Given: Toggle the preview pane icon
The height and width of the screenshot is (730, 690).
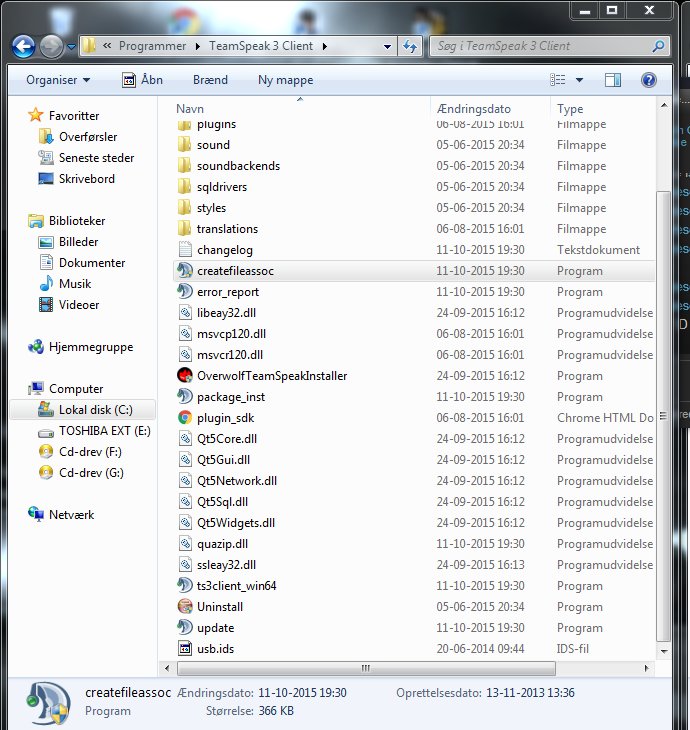Looking at the screenshot, I should tap(613, 80).
